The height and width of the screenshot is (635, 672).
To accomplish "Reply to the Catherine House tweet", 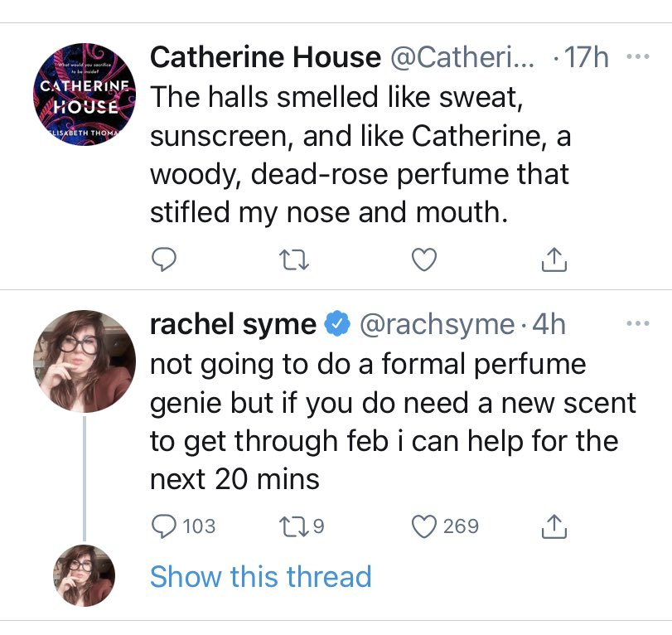I will point(163,261).
